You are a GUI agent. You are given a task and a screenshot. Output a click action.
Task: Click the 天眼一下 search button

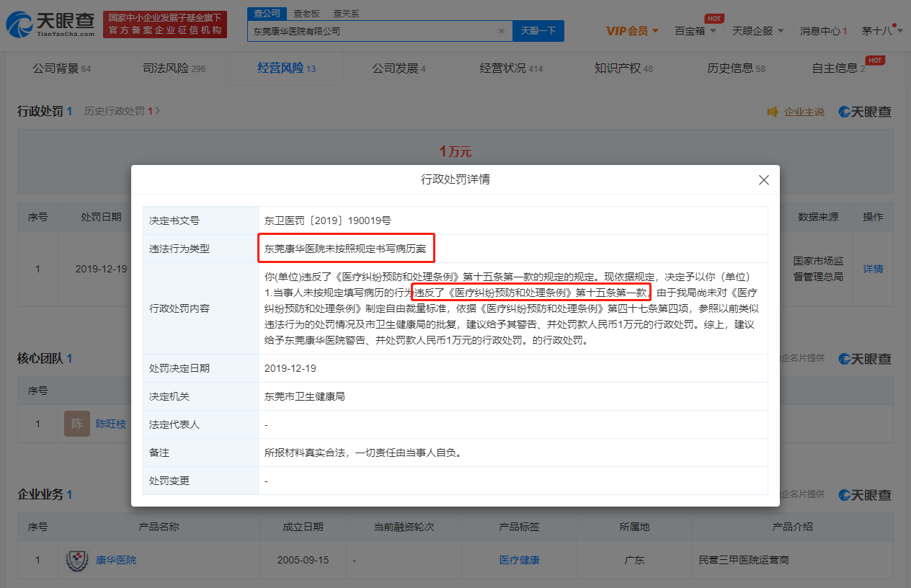[538, 31]
